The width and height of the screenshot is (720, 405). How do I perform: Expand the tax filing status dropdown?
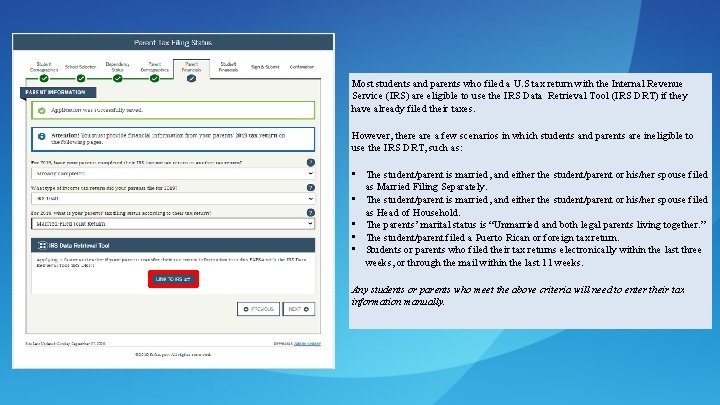click(x=173, y=224)
